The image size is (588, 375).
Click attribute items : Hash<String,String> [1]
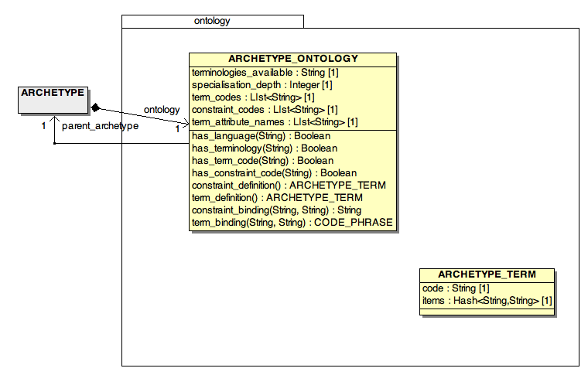pos(487,301)
